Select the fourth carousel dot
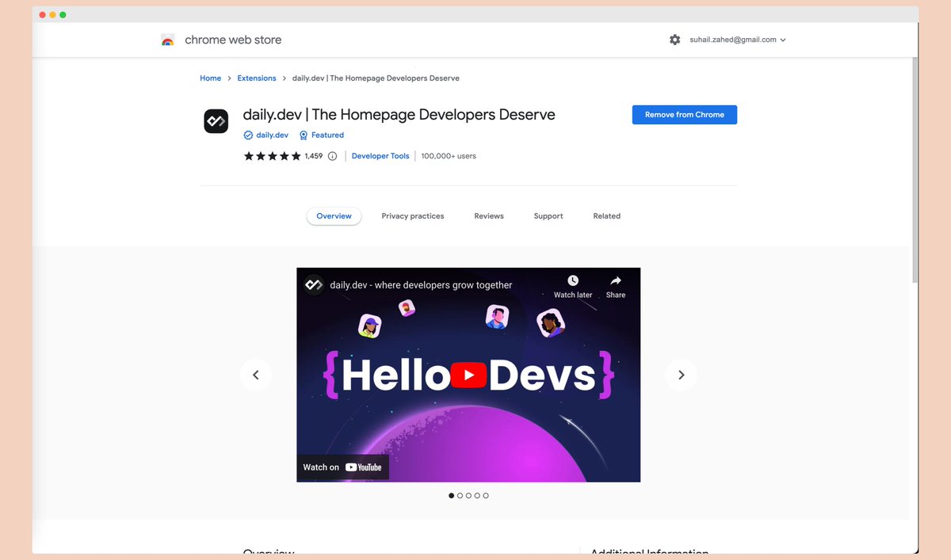The image size is (951, 560). (477, 496)
